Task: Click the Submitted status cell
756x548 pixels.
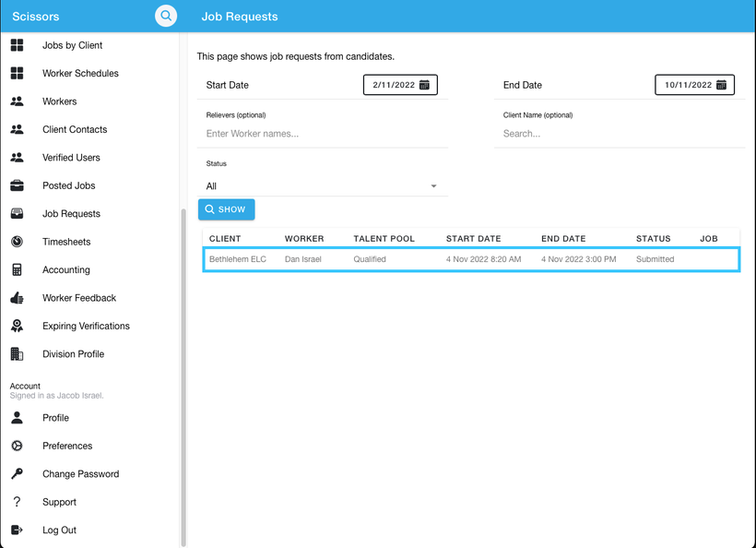Action: point(655,259)
